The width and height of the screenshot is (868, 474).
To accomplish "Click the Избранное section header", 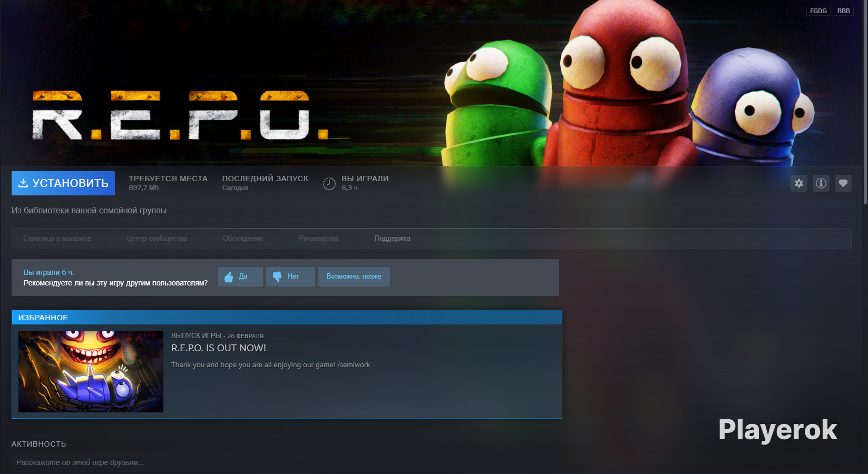I will click(x=287, y=318).
